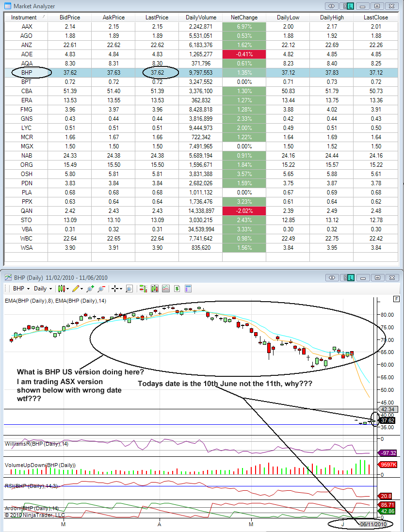Click the Aroom indicator panel label
The image size is (404, 532).
(x=32, y=508)
